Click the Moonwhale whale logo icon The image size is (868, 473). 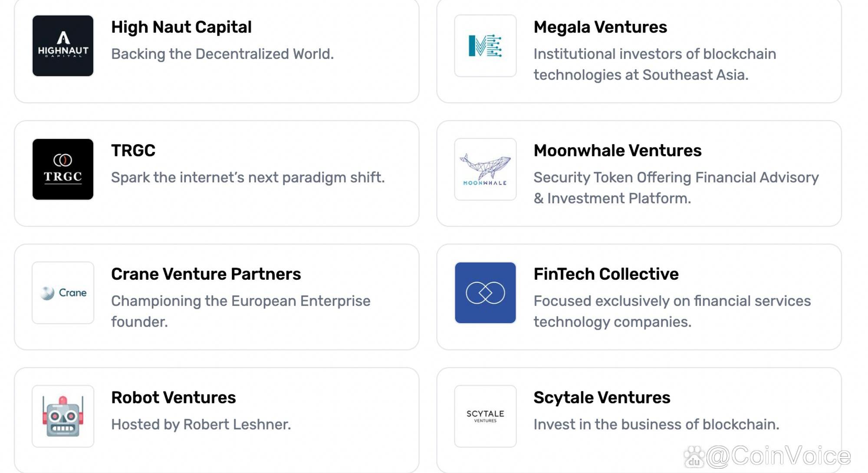point(485,169)
